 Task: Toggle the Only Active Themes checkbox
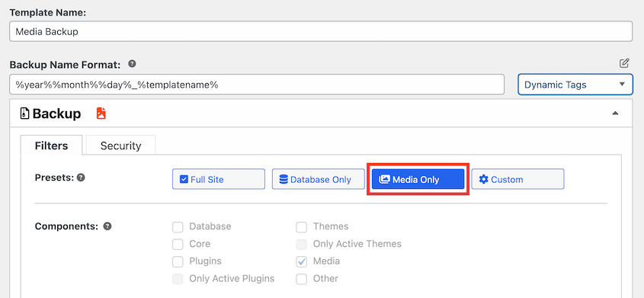302,244
